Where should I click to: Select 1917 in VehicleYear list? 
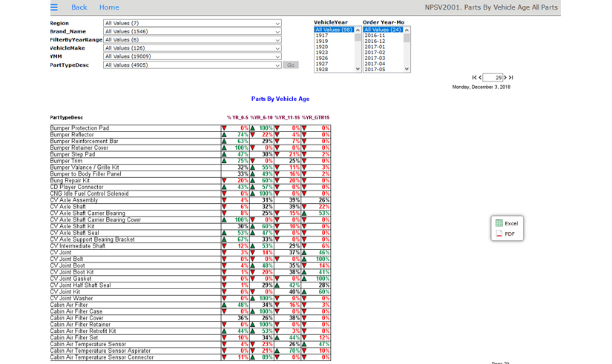tap(334, 36)
